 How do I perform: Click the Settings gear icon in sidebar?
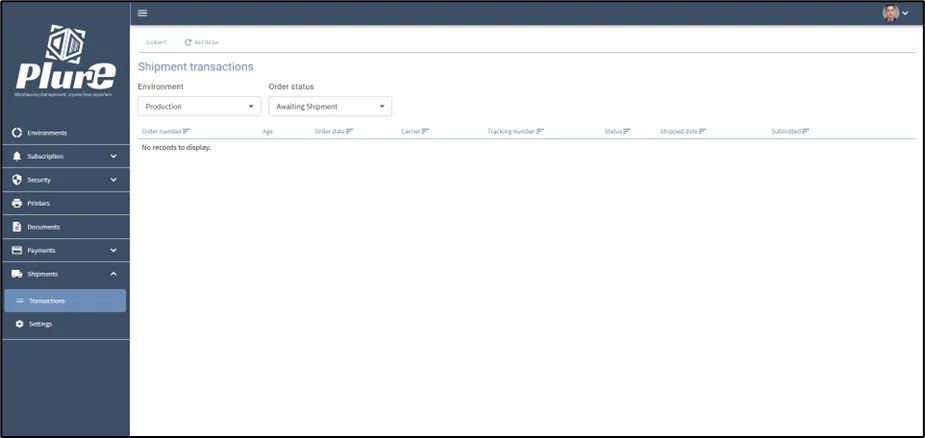(x=19, y=324)
